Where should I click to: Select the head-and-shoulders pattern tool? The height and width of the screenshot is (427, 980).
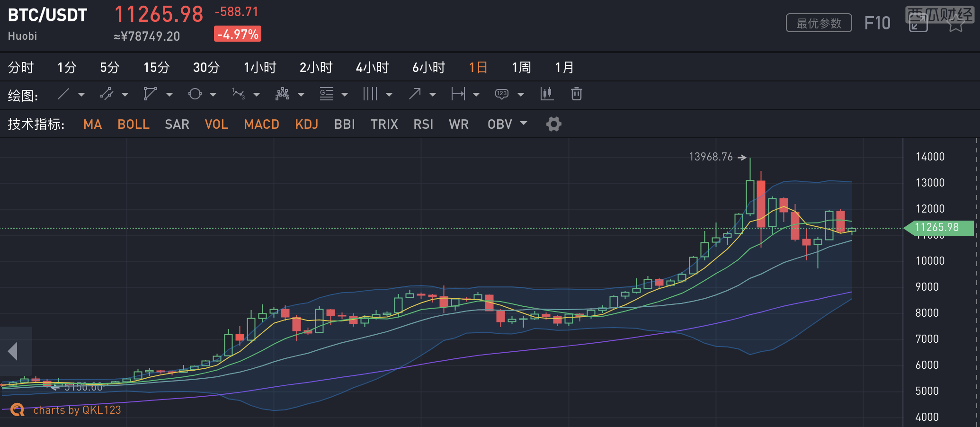282,94
